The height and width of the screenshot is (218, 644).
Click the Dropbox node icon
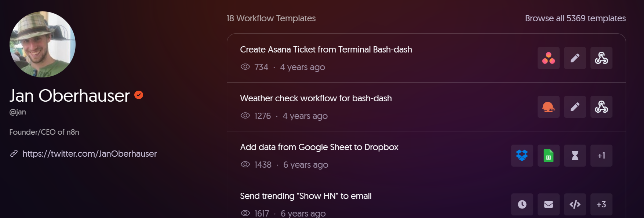522,156
